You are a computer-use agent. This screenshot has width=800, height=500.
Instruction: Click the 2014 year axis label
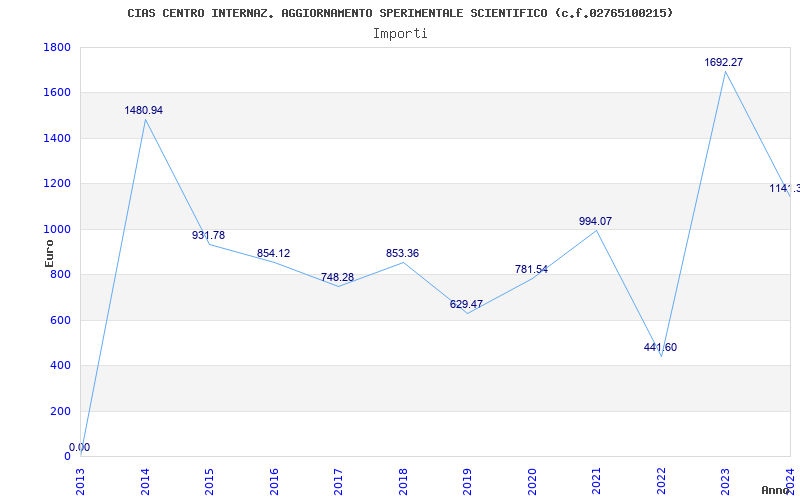click(145, 481)
